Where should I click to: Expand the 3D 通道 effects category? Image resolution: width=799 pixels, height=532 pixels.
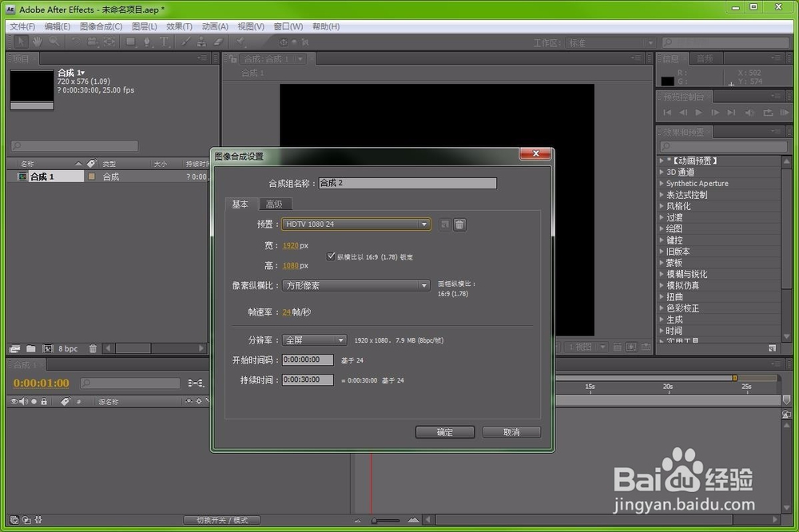click(662, 172)
